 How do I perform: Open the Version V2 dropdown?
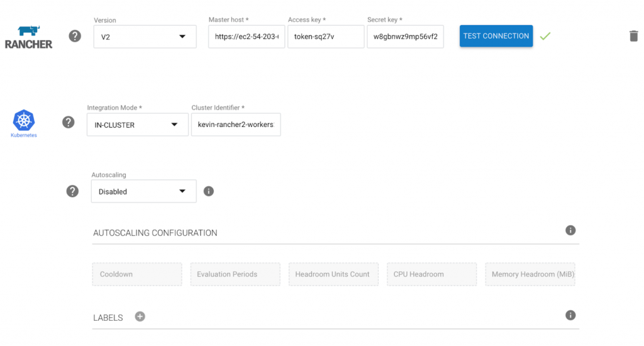pos(140,36)
